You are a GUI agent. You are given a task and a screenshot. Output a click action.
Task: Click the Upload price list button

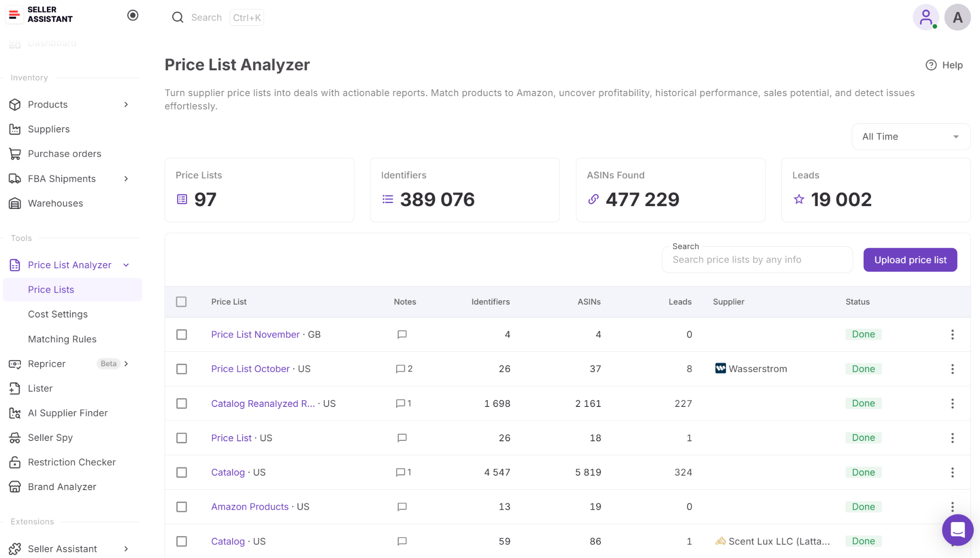coord(910,260)
